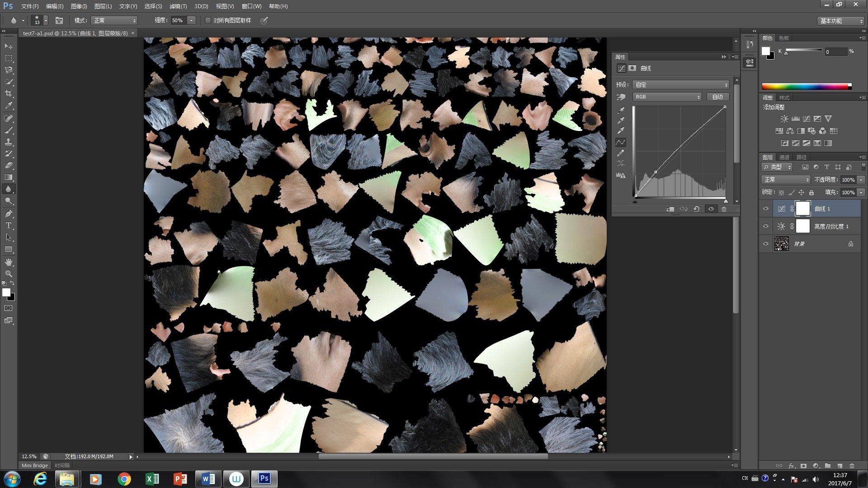This screenshot has height=488, width=868.
Task: Click the lock transparent pixels icon in Layers panel
Action: click(x=781, y=192)
